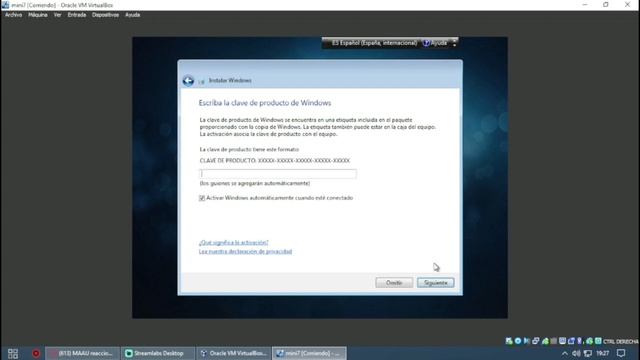Switch to Oracle VM VirtualBox manager taskbar button
640x360 pixels.
pyautogui.click(x=233, y=353)
